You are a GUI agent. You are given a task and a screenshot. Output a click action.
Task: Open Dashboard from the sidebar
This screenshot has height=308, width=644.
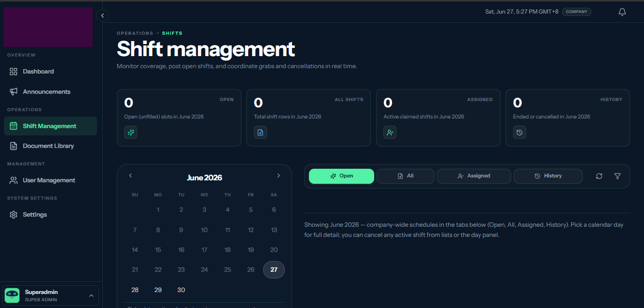[50, 72]
